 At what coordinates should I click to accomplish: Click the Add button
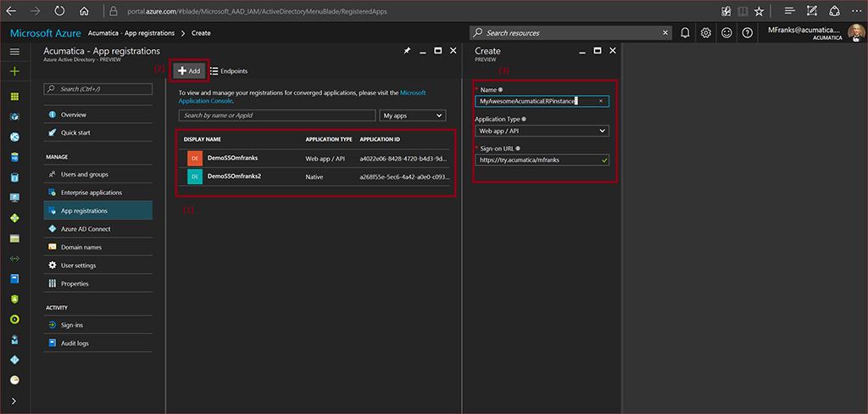click(189, 70)
